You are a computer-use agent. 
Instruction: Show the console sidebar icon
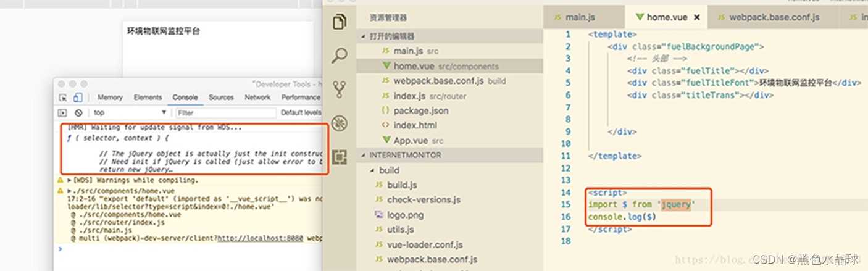[x=62, y=113]
